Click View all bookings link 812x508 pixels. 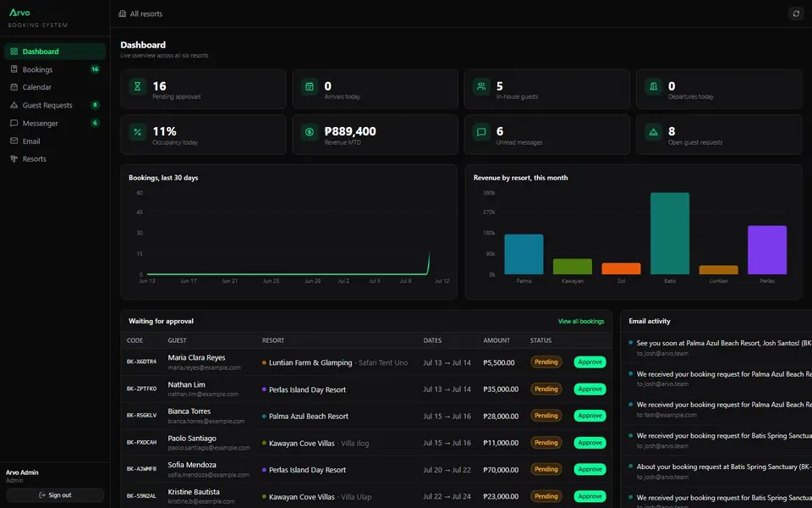coord(581,322)
